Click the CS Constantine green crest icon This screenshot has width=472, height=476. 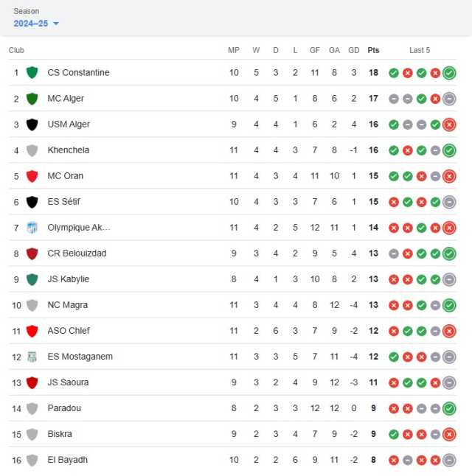pyautogui.click(x=32, y=73)
